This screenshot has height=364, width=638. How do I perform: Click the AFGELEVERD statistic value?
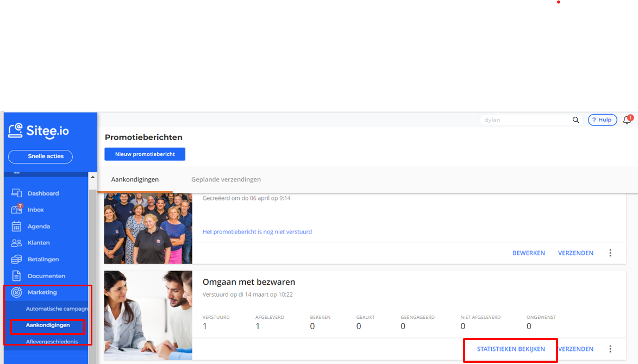point(258,326)
